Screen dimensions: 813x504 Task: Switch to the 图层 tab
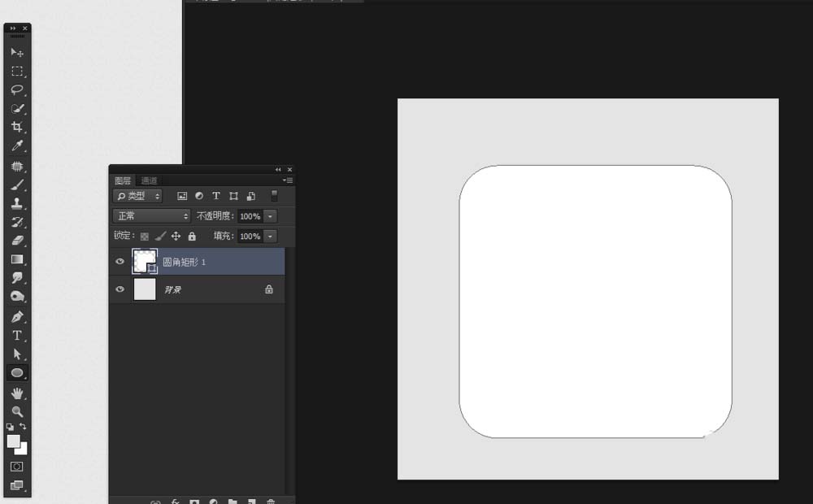pos(122,180)
